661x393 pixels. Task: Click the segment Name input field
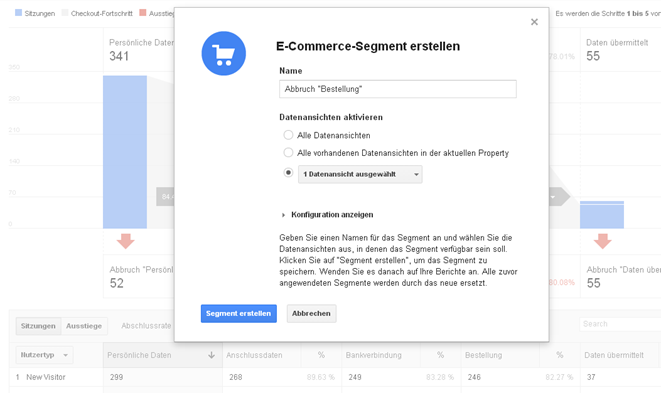tap(398, 89)
